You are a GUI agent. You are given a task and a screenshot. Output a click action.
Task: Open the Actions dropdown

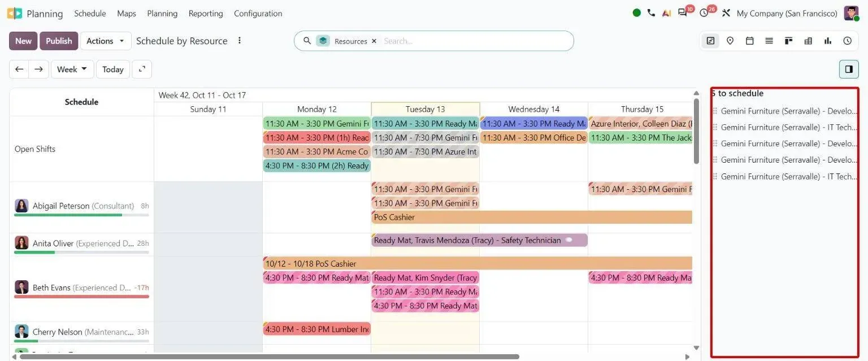(x=106, y=41)
